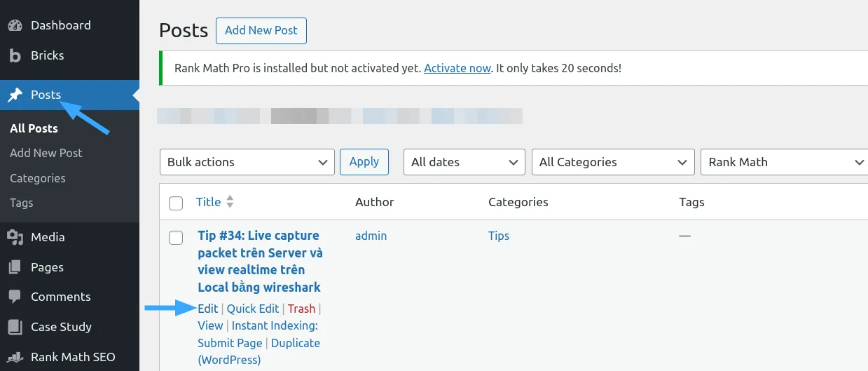
Task: Open Media via its sidebar icon
Action: [x=15, y=237]
